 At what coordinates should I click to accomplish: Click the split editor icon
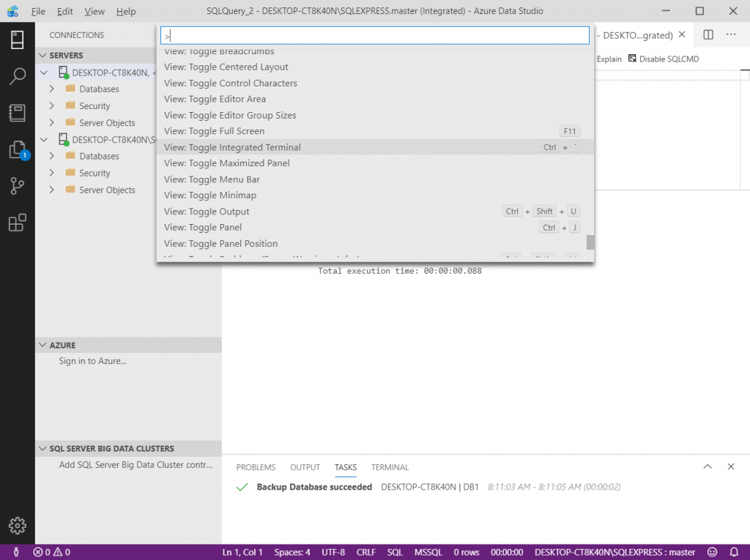[708, 34]
